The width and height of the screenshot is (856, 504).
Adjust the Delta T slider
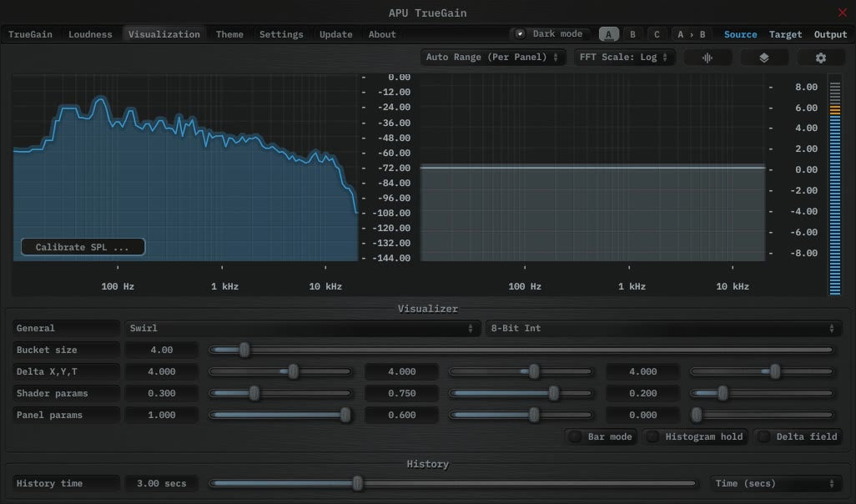(762, 371)
